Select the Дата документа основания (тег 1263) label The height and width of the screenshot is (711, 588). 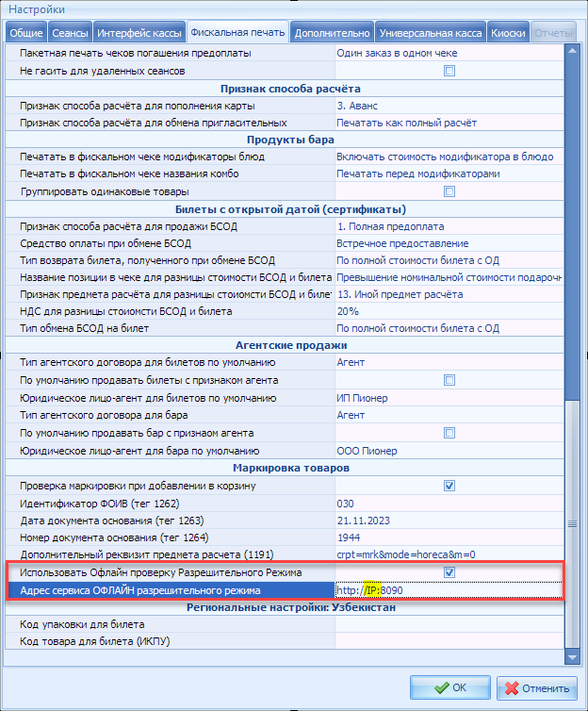(112, 521)
